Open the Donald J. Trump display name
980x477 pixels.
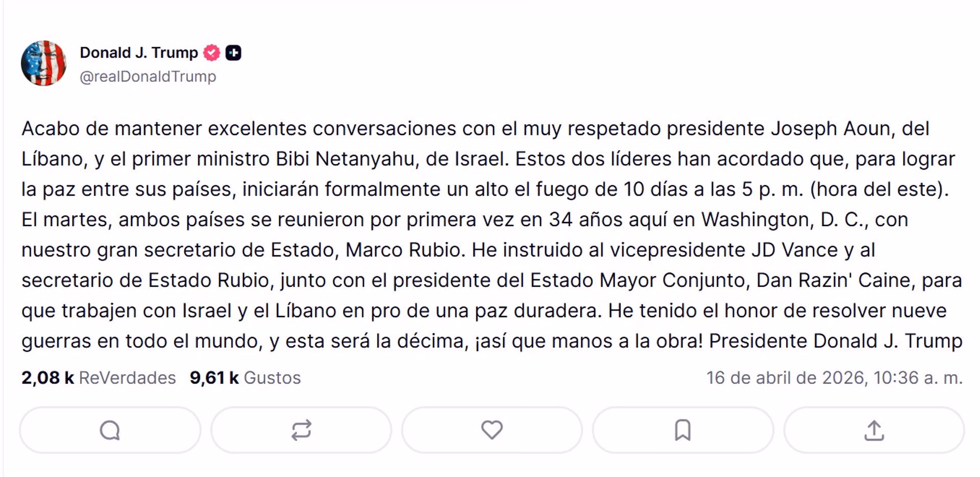pos(139,53)
